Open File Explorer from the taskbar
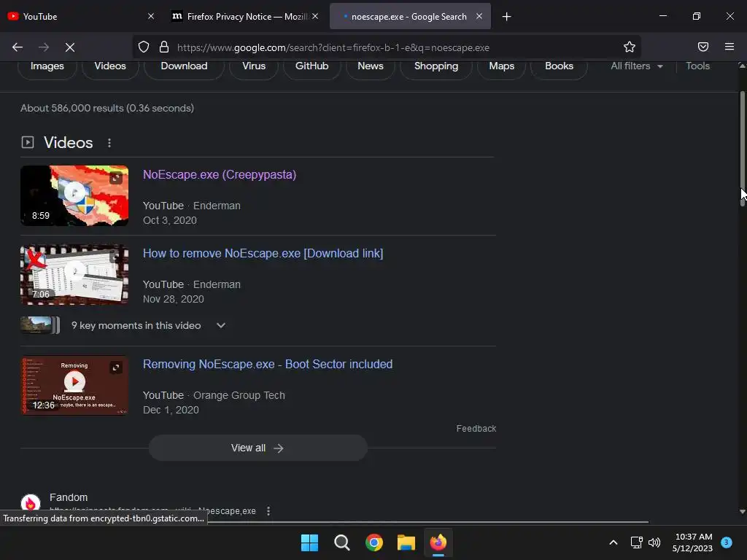The width and height of the screenshot is (747, 560). (406, 542)
